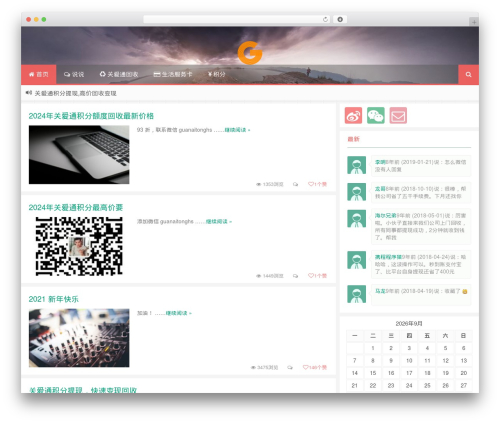Click the announcement speaker icon
The width and height of the screenshot is (500, 423).
[29, 93]
